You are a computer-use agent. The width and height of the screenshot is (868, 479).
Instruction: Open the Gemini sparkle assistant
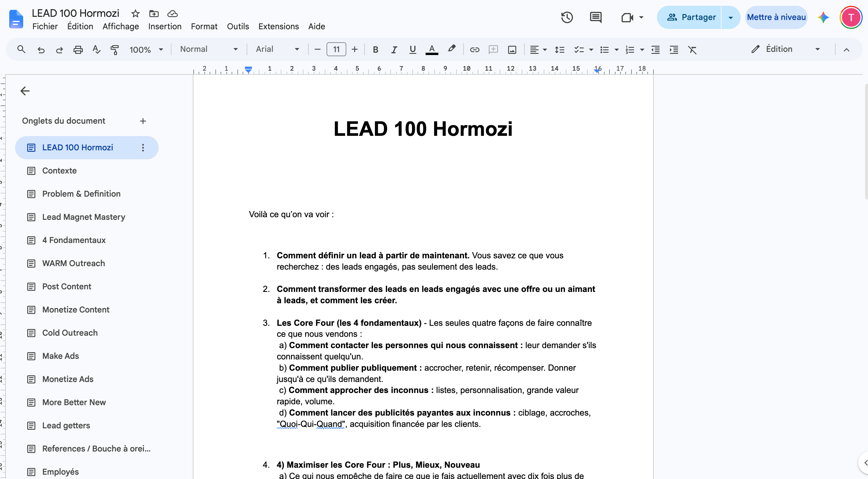pos(823,17)
